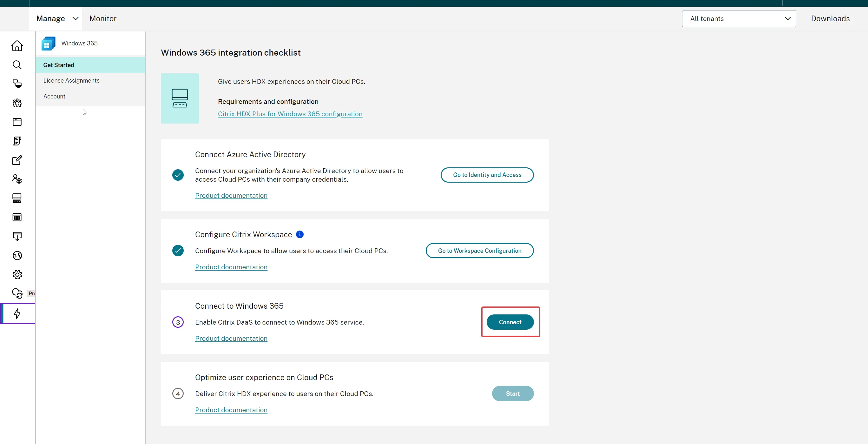Open the globe zones icon in sidebar

(17, 255)
